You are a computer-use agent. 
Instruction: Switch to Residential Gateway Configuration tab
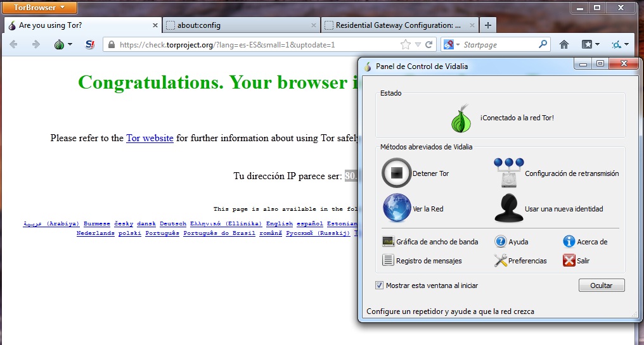[x=399, y=25]
